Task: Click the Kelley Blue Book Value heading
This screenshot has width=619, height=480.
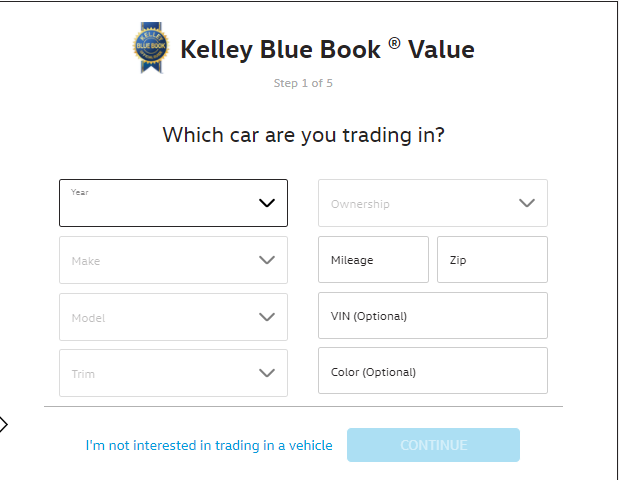Action: tap(327, 50)
